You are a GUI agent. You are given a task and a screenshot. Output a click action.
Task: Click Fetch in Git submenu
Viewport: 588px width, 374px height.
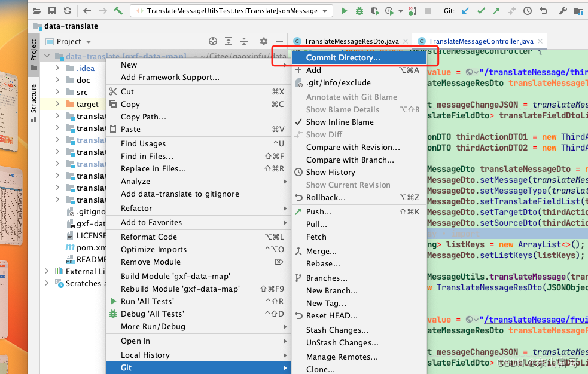pos(359,237)
